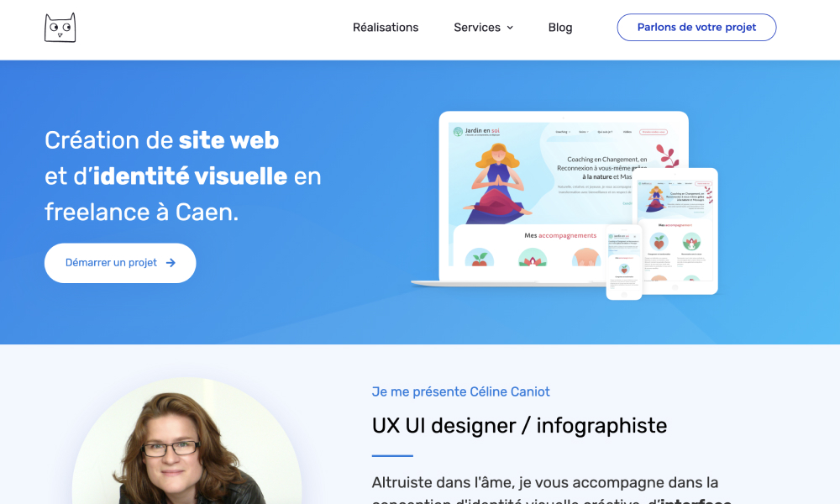
Task: Expand the Services dropdown menu
Action: click(x=483, y=28)
